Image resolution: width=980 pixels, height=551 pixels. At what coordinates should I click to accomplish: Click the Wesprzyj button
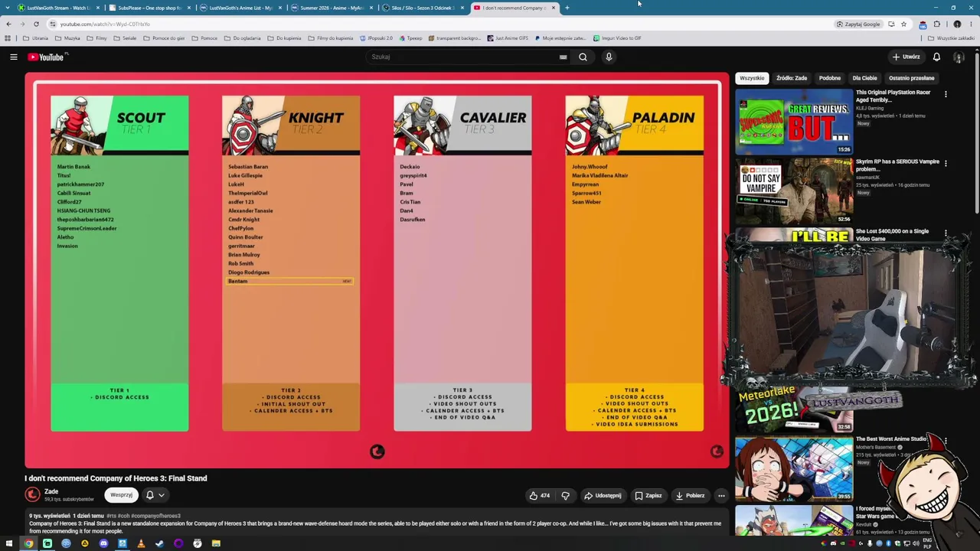[x=121, y=495]
